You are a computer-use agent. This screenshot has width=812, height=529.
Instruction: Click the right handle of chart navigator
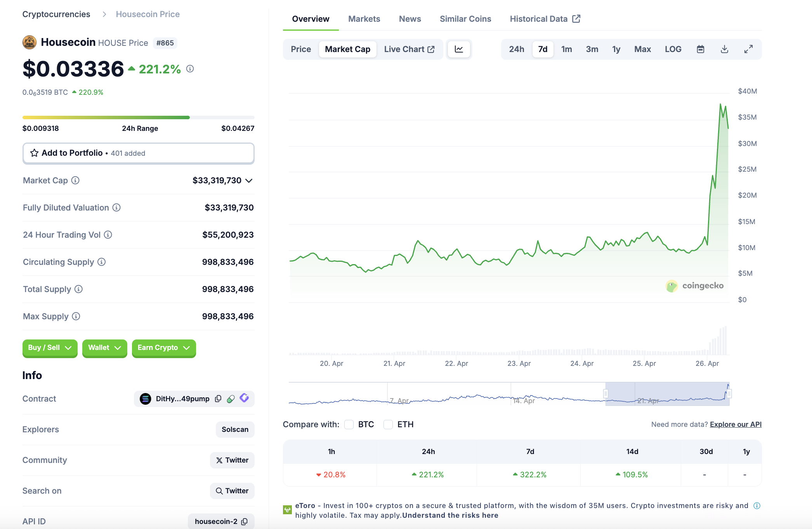point(729,394)
